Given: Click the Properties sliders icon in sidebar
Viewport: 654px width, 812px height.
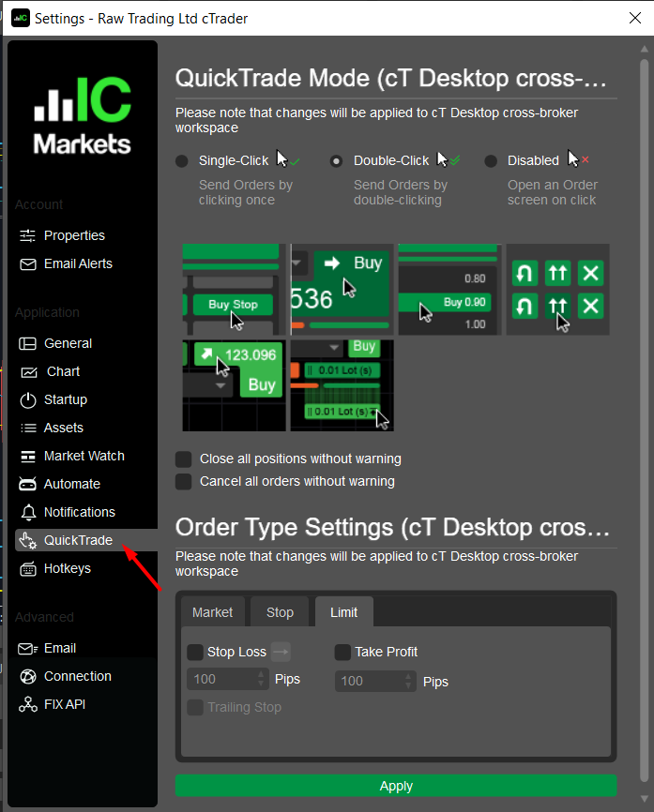Looking at the screenshot, I should click(27, 235).
